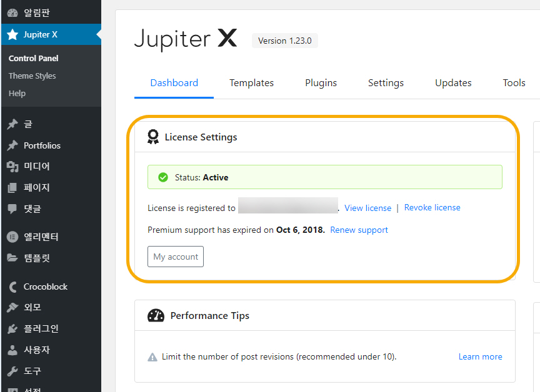Image resolution: width=540 pixels, height=392 pixels.
Task: Click the warning triangle beside post revisions tip
Action: 152,357
